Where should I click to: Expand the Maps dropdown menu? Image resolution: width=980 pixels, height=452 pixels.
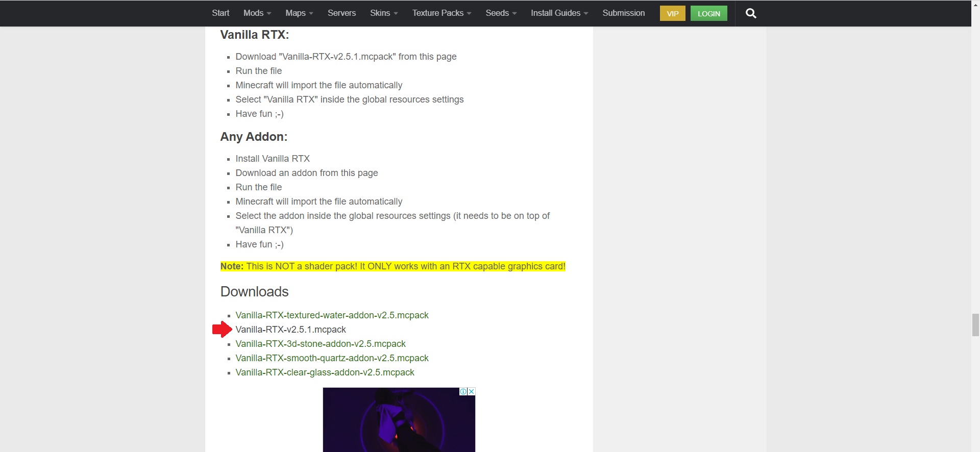(299, 13)
